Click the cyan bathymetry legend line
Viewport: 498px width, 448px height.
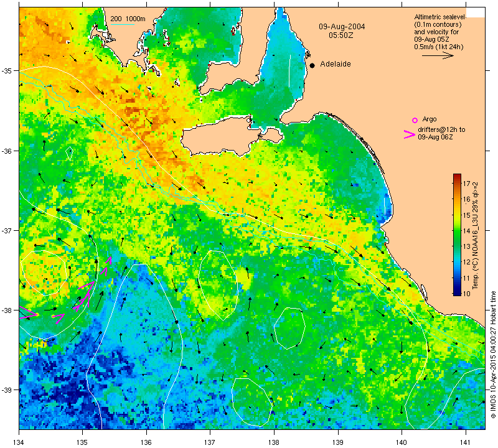(122, 24)
